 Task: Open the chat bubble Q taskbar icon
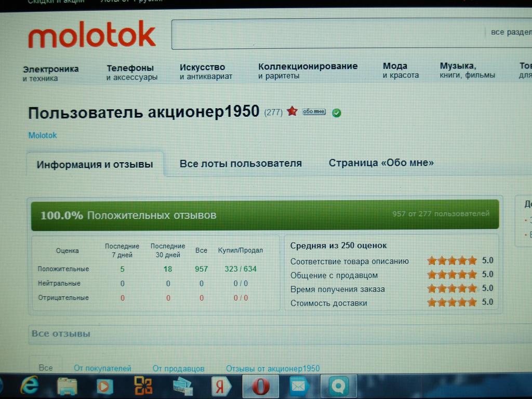[339, 387]
